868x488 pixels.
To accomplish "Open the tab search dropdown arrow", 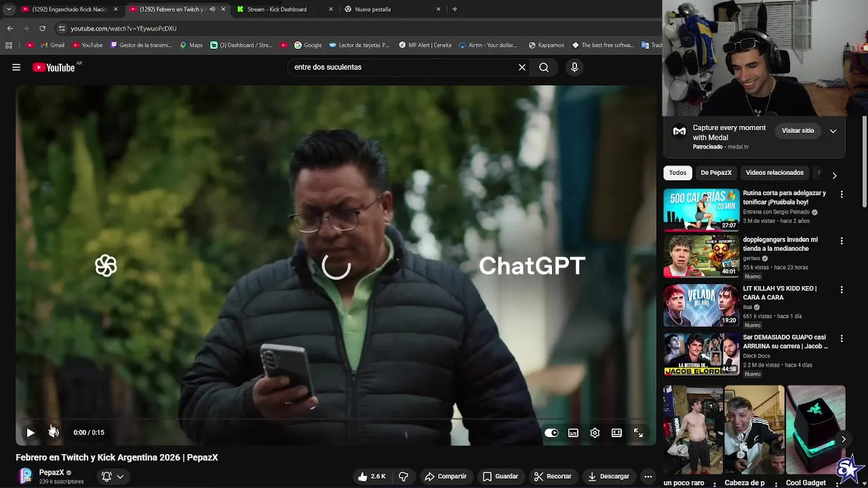I will click(8, 9).
